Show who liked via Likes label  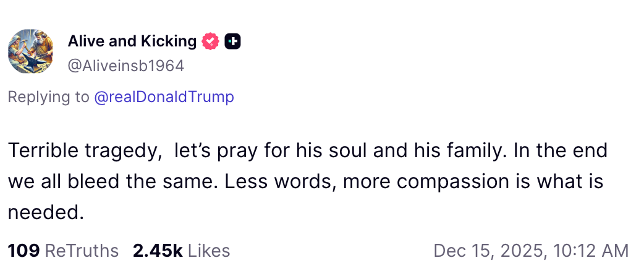coord(209,251)
